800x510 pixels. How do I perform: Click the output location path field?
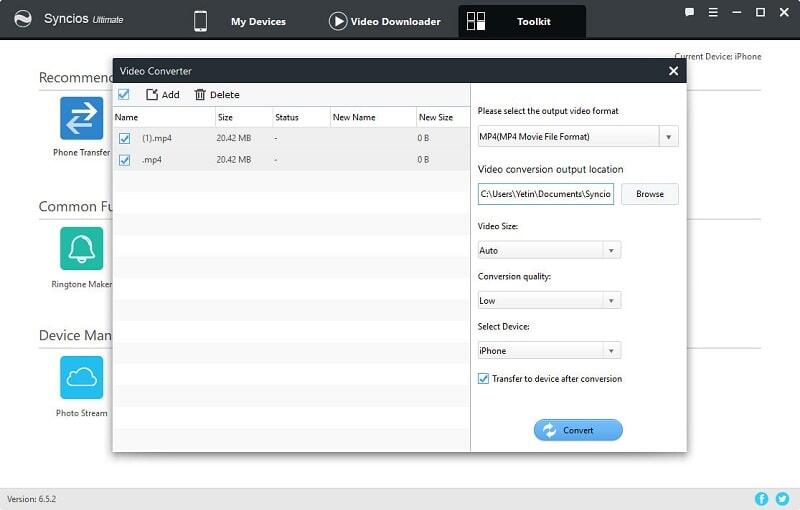tap(546, 194)
